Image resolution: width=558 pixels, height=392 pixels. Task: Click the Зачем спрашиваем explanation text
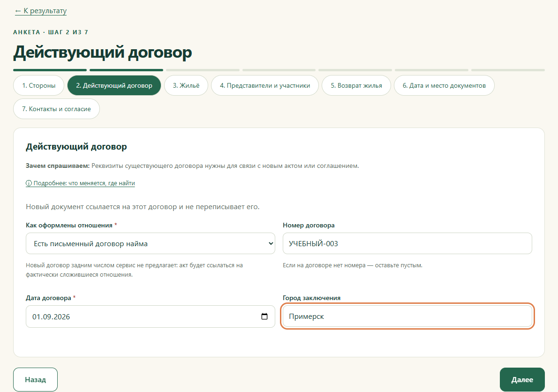[192, 166]
